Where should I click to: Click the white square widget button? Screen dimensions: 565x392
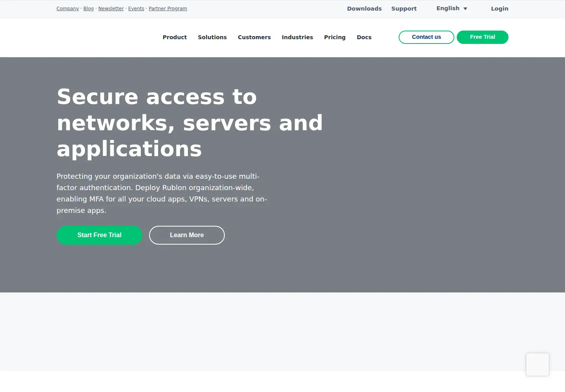[538, 365]
